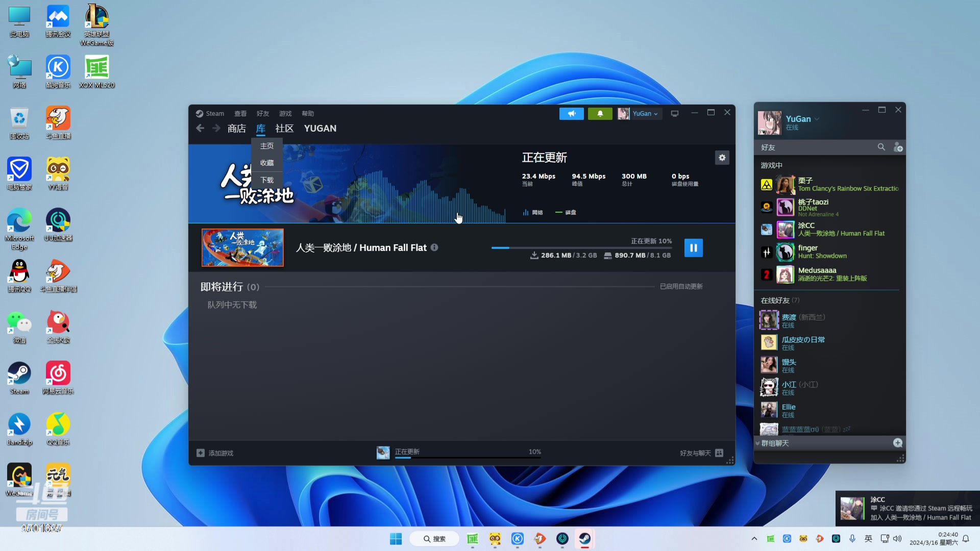The width and height of the screenshot is (980, 551).
Task: Create new group chat plus icon
Action: 898,443
